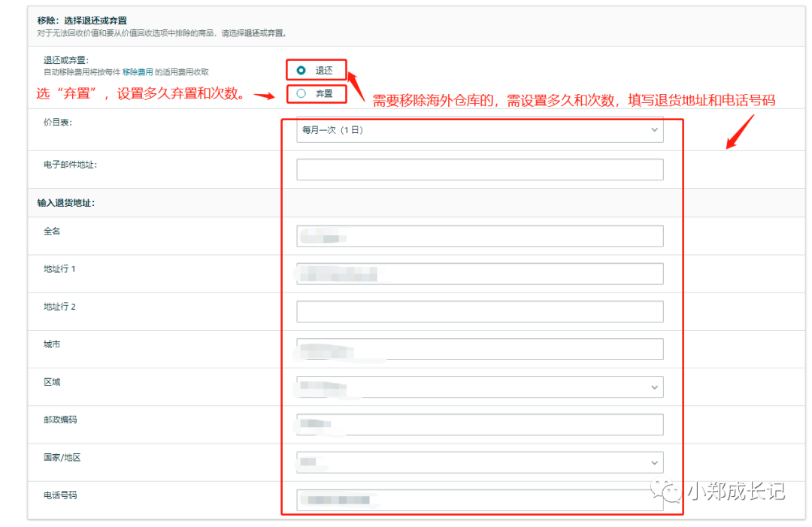Open the 移除费用 link
Screen dimensions: 812x527
(138, 72)
